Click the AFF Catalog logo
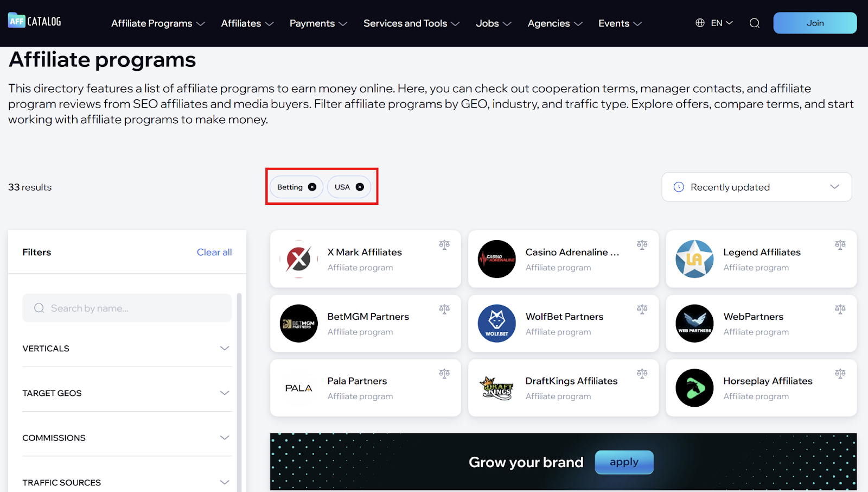Image resolution: width=868 pixels, height=492 pixels. pyautogui.click(x=35, y=21)
